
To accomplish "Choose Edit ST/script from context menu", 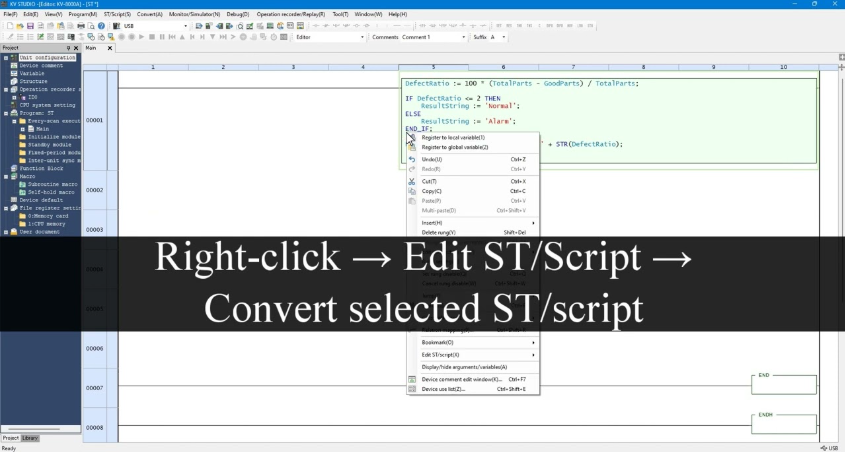I will (x=441, y=354).
